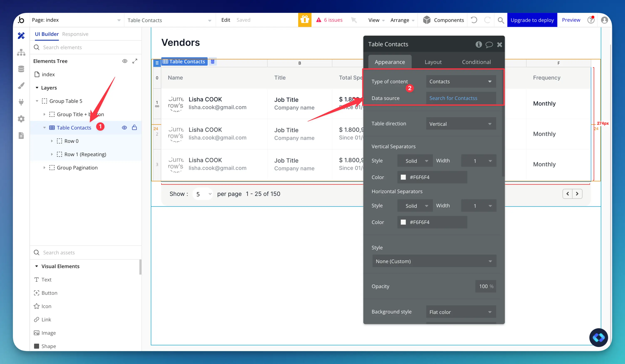Close the Table Contacts property panel

(500, 45)
